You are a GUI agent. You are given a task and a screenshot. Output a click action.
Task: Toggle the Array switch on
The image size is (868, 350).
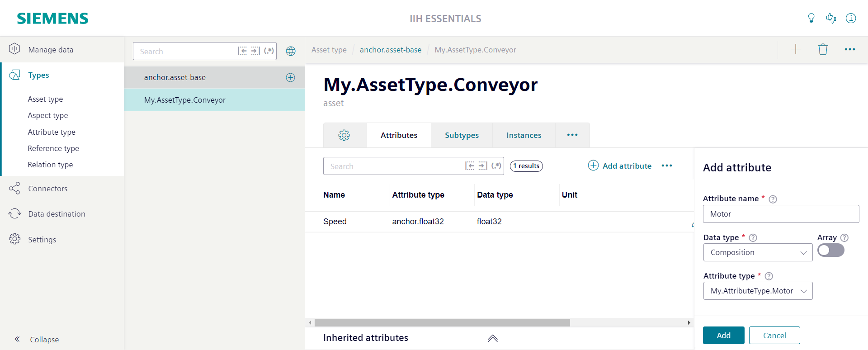click(x=830, y=250)
